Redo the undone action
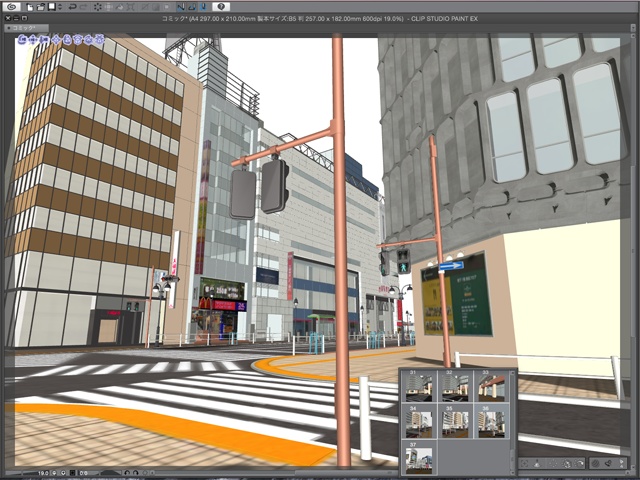The width and height of the screenshot is (640, 480). tap(84, 7)
